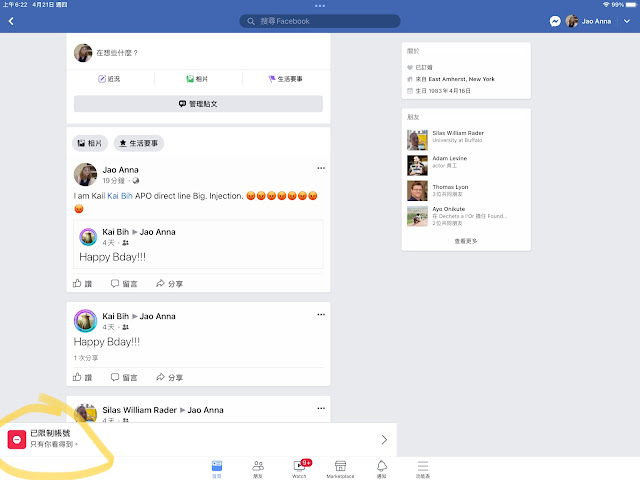The image size is (640, 480).
Task: Open the tagged Kai Bih link
Action: pos(120,196)
